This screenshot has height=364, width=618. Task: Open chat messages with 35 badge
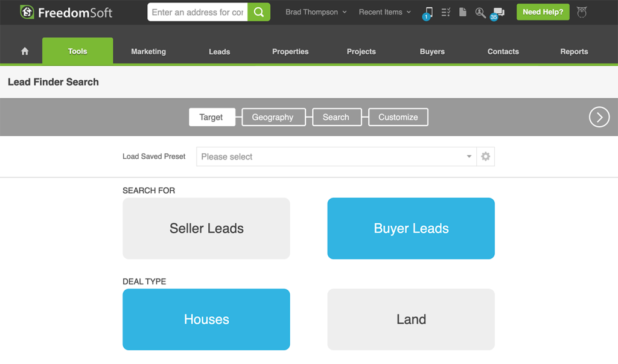tap(499, 12)
